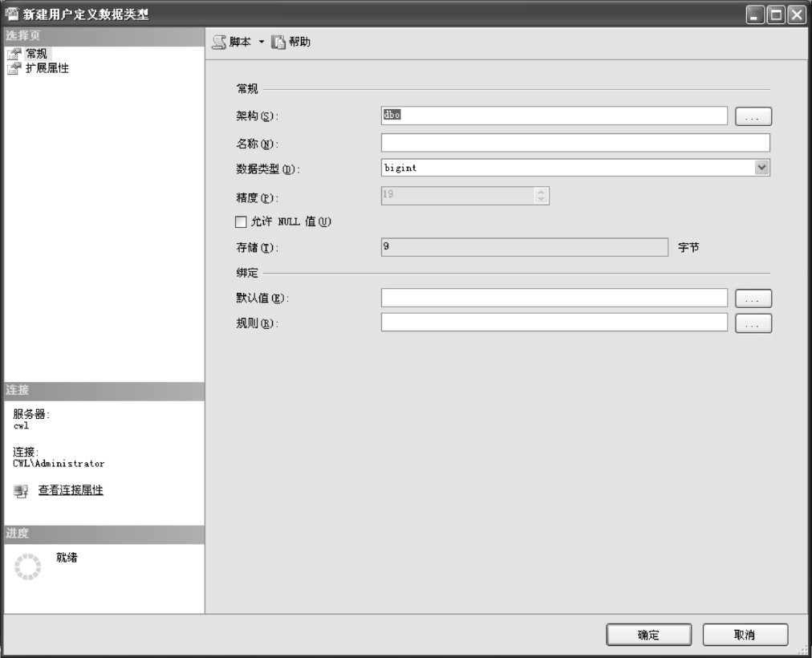
Task: Click the CWL\Administrator connection text
Action: (59, 463)
